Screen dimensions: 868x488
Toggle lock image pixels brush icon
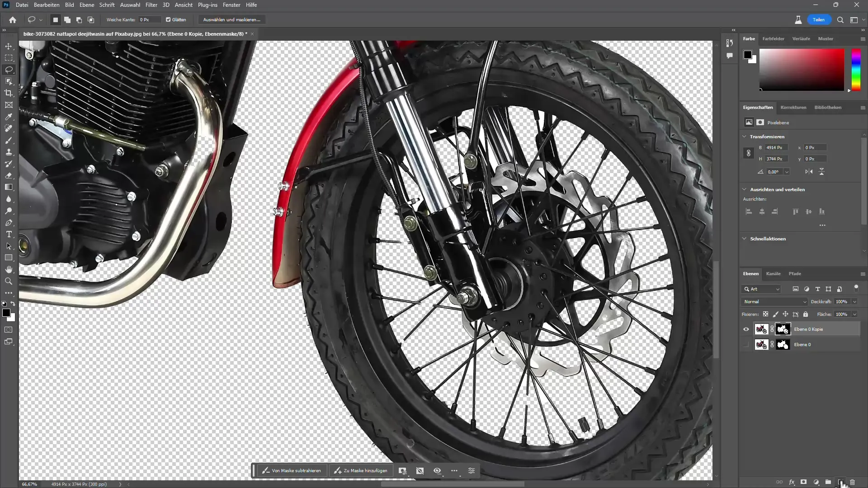(x=775, y=314)
